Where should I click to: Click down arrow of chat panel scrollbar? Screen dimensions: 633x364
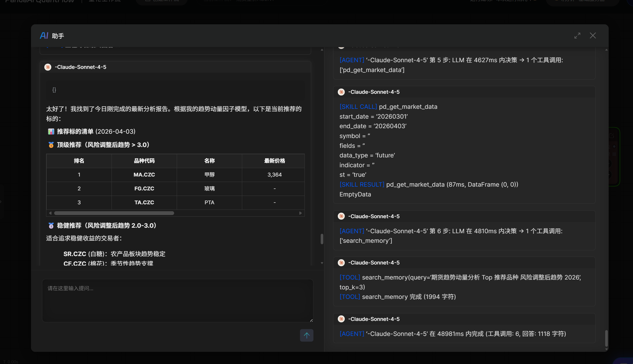point(322,263)
